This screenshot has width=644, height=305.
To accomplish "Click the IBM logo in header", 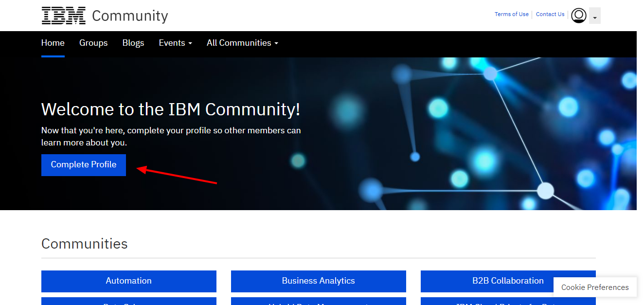I will [x=64, y=16].
